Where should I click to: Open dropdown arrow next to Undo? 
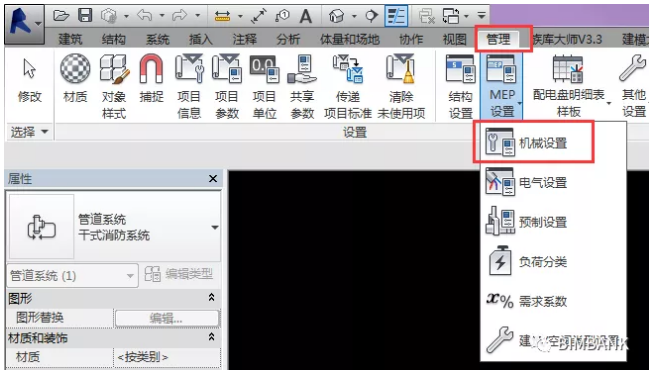(x=162, y=16)
